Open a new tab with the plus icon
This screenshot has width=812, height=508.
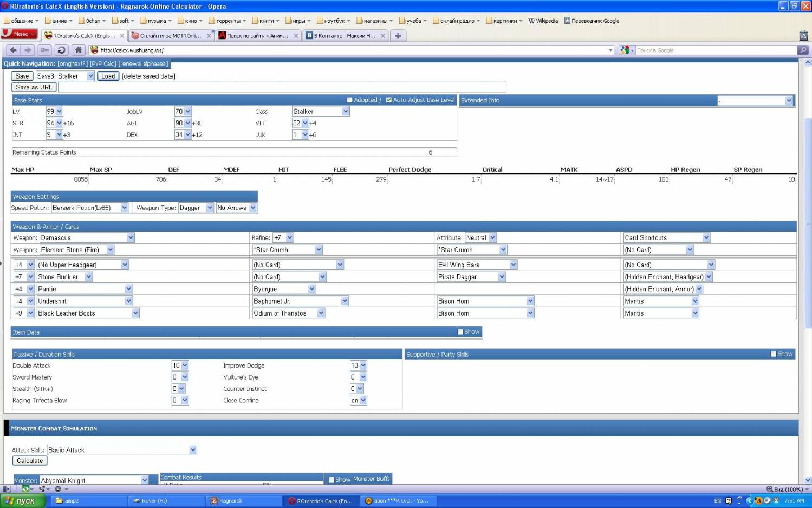[x=398, y=36]
